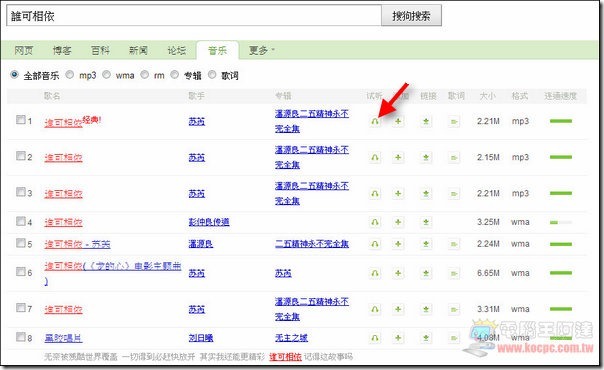Add the 3.25M song with plus icon
This screenshot has width=604, height=370.
[x=398, y=222]
